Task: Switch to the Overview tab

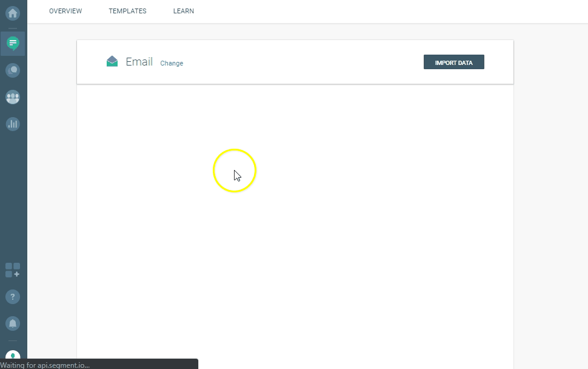Action: click(65, 11)
